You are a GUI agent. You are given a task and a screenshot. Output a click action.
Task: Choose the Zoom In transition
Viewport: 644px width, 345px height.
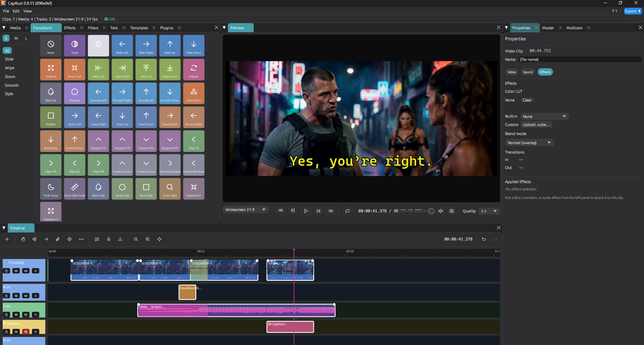click(x=51, y=70)
